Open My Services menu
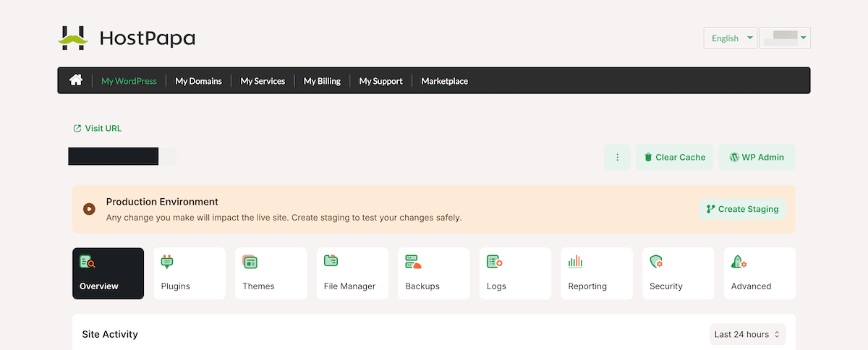 click(263, 81)
